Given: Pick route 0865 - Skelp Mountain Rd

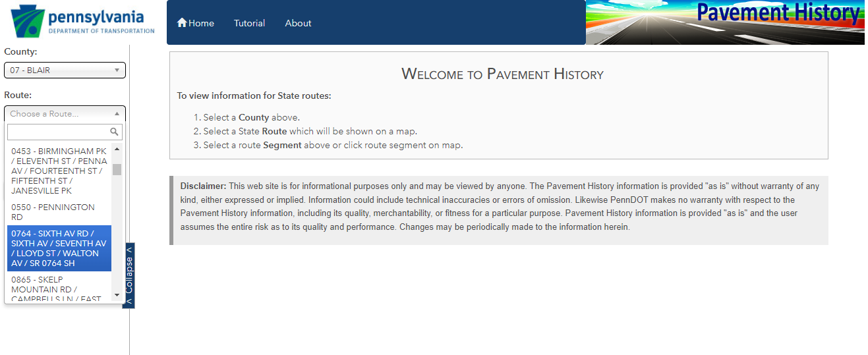Looking at the screenshot, I should click(x=59, y=289).
